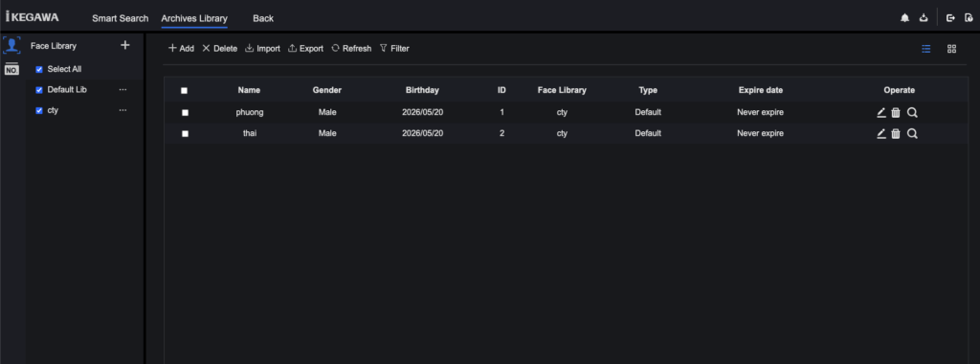
Task: Click the Face Library panel title
Action: pyautogui.click(x=54, y=46)
